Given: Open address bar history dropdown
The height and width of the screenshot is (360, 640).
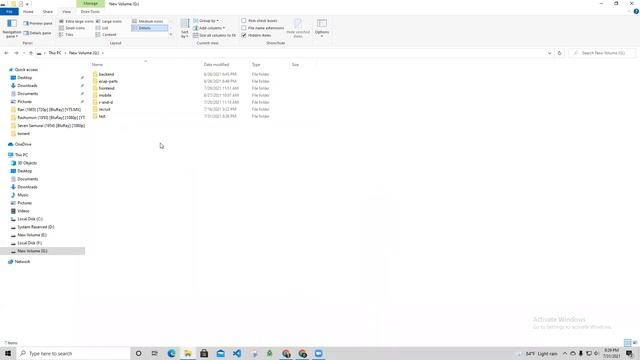Looking at the screenshot, I should (549, 53).
